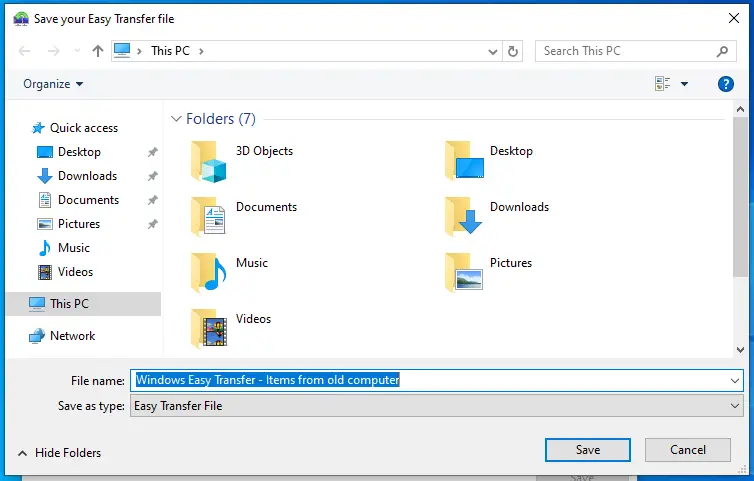Open the blue Help button
Image resolution: width=754 pixels, height=481 pixels.
click(x=726, y=84)
